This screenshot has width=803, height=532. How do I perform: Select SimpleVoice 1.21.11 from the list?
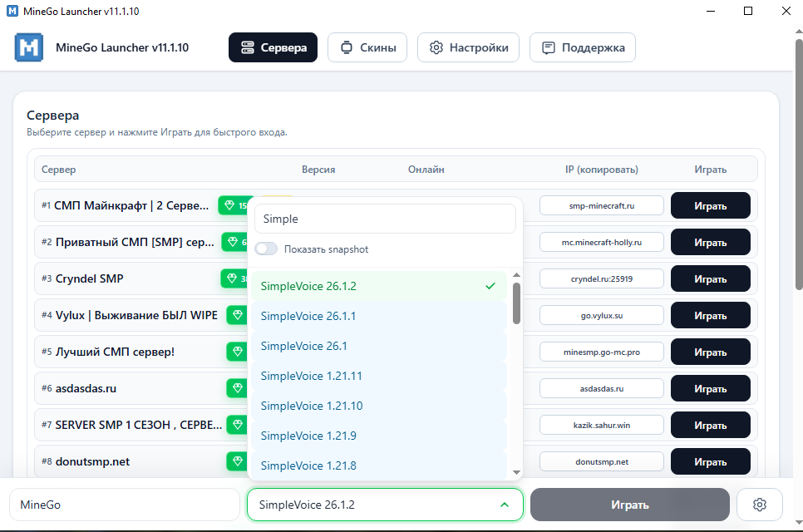pyautogui.click(x=311, y=376)
